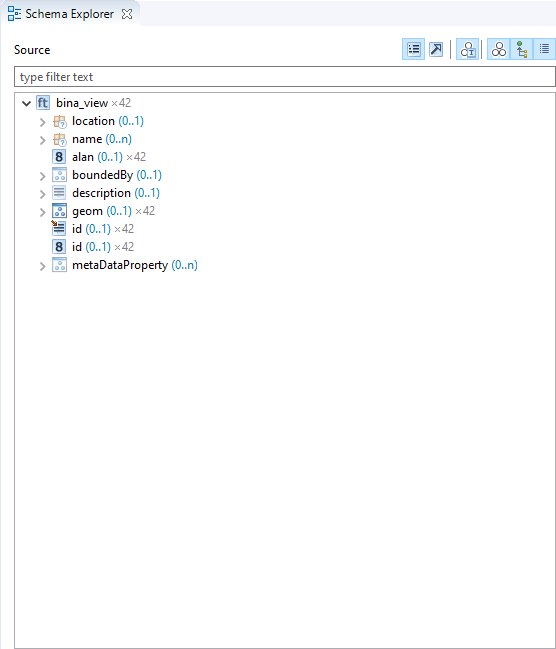Toggle the diagonal arrow box toolbar button
This screenshot has height=649, width=556.
[x=436, y=49]
